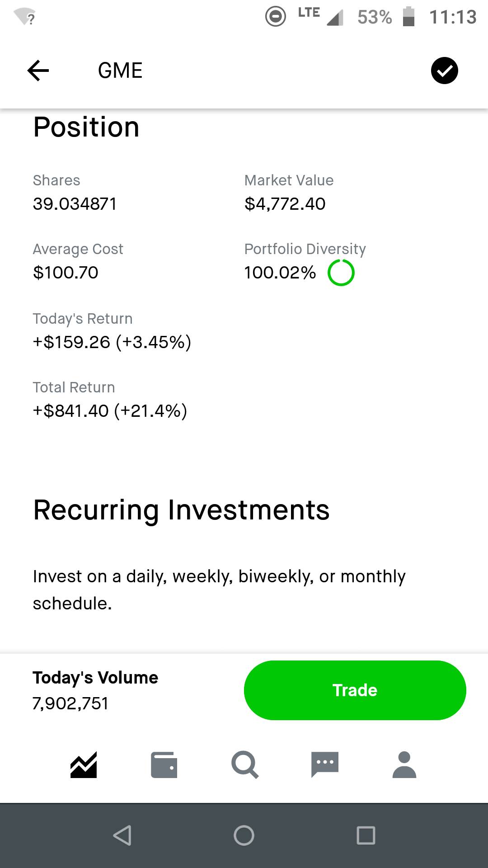Tap the Shares quantity value

tap(75, 204)
